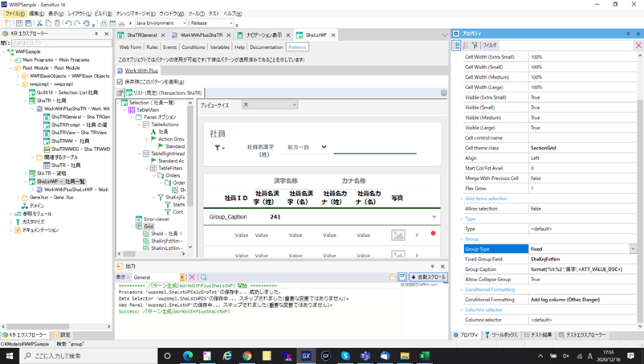Image resolution: width=644 pixels, height=364 pixels.
Task: Open the ツールボックス bottom tab
Action: 501,335
